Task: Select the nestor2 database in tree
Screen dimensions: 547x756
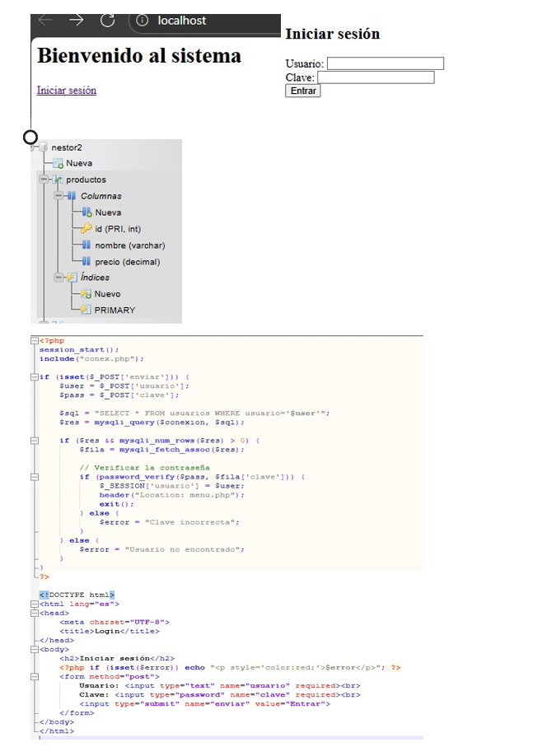Action: [66, 147]
